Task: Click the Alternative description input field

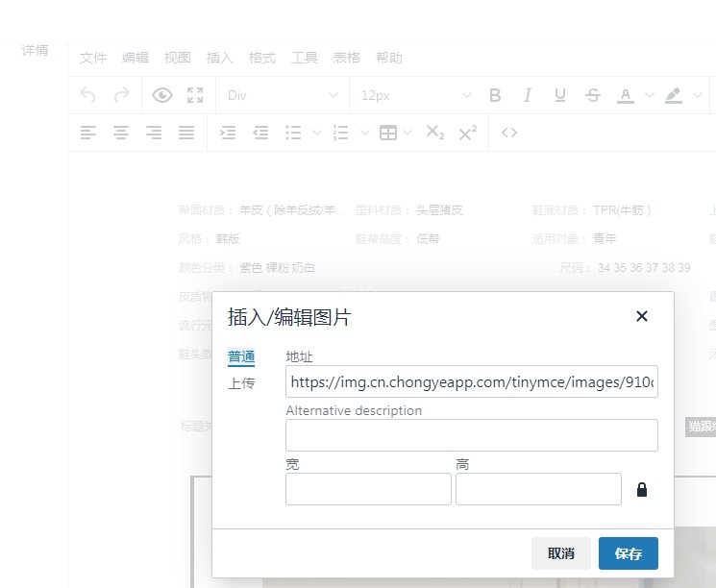Action: [471, 435]
